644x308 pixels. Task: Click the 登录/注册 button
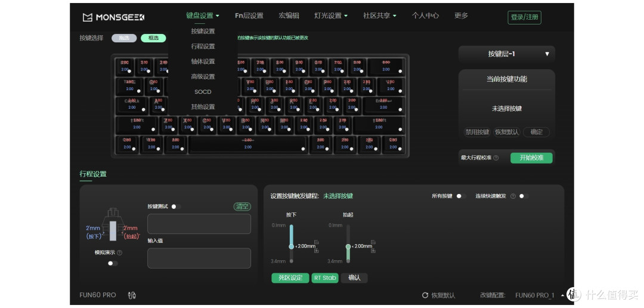click(525, 17)
